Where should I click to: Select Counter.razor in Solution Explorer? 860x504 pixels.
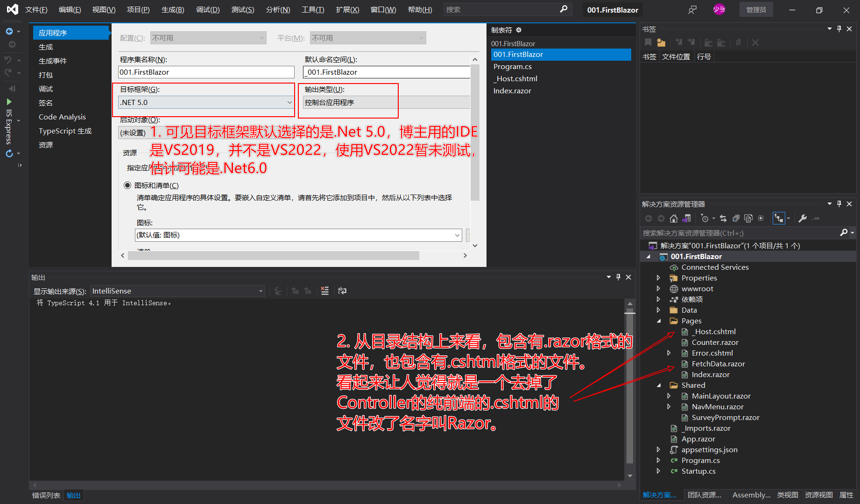click(x=715, y=342)
